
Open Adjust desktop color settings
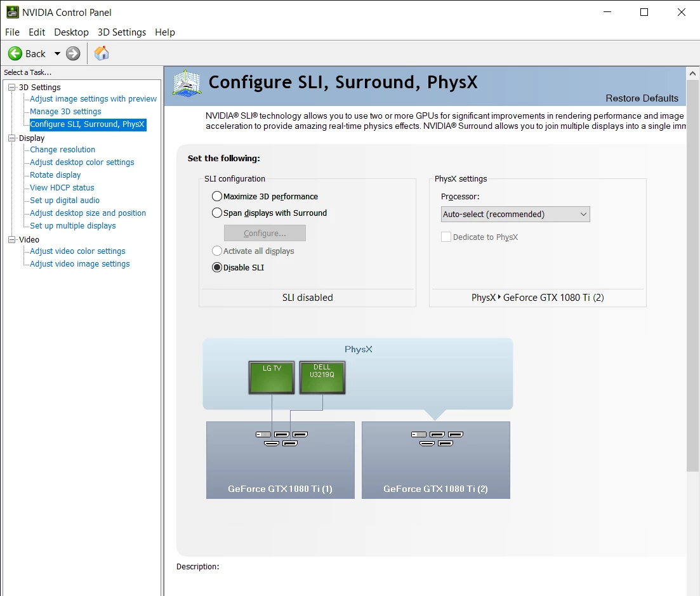pos(82,162)
